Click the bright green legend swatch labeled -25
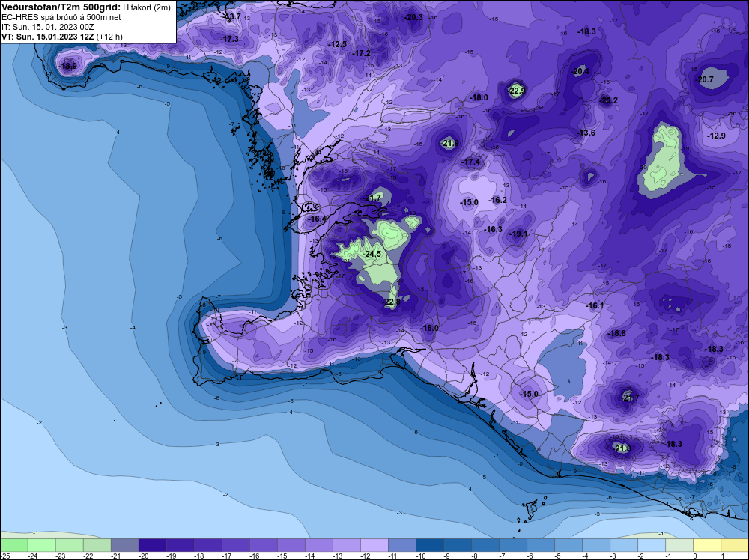 click(13, 545)
